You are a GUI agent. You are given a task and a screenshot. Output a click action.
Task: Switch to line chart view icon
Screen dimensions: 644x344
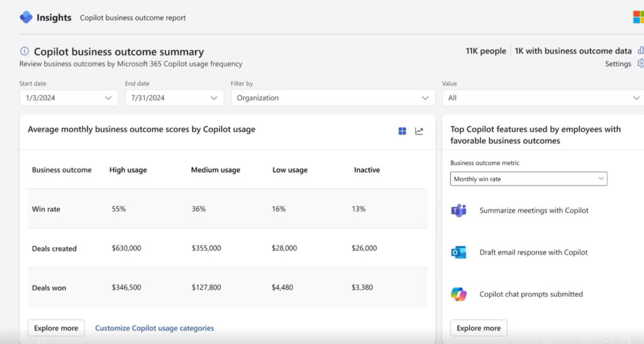coord(419,131)
